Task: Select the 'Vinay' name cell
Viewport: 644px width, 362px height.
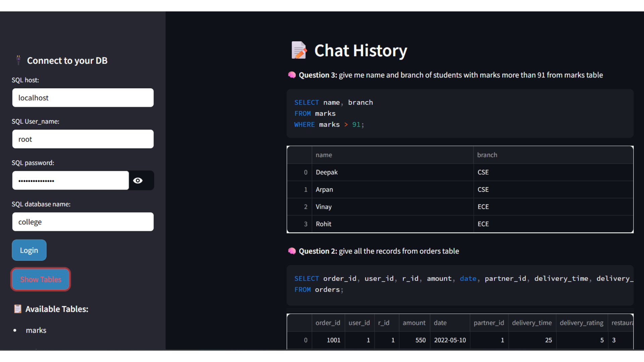Action: tap(392, 207)
